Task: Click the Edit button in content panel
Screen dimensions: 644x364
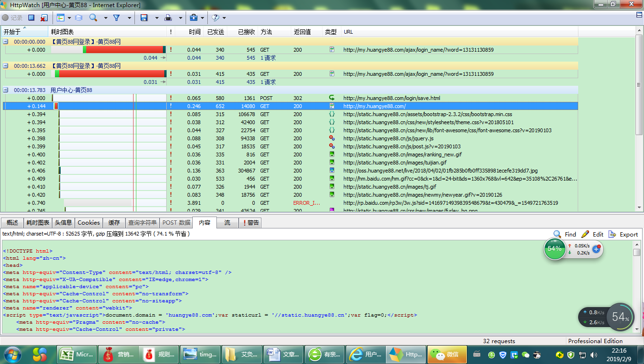Action: pos(592,234)
